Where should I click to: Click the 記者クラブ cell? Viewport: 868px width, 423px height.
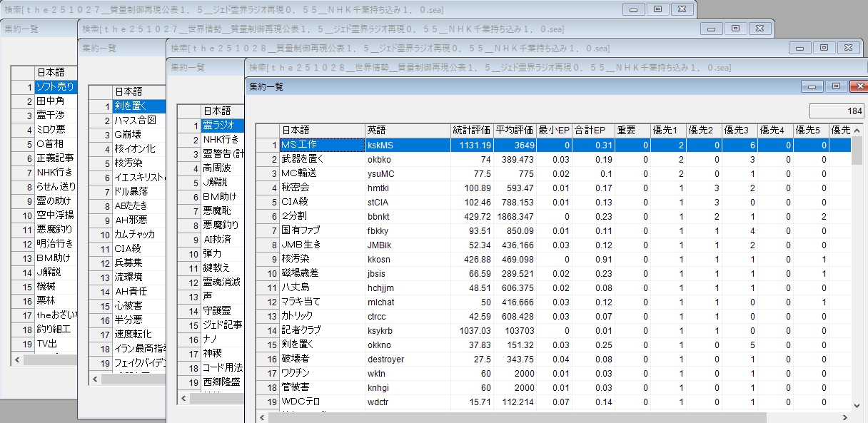click(x=321, y=330)
